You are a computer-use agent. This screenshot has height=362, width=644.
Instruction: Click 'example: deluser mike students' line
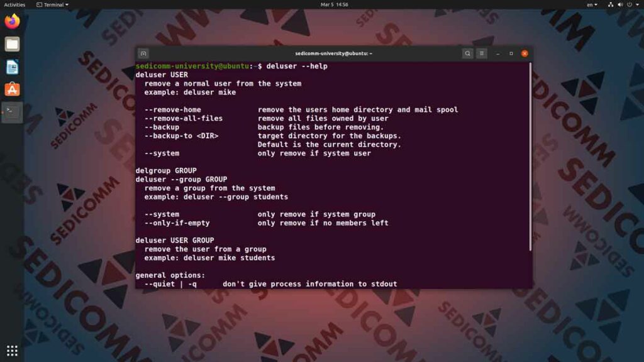click(x=209, y=258)
